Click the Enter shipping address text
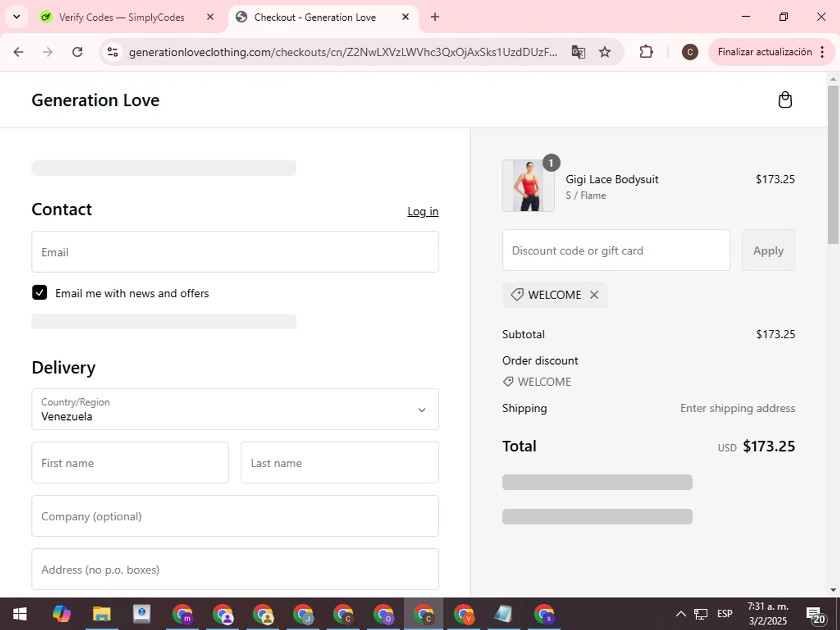The image size is (840, 630). click(x=738, y=408)
